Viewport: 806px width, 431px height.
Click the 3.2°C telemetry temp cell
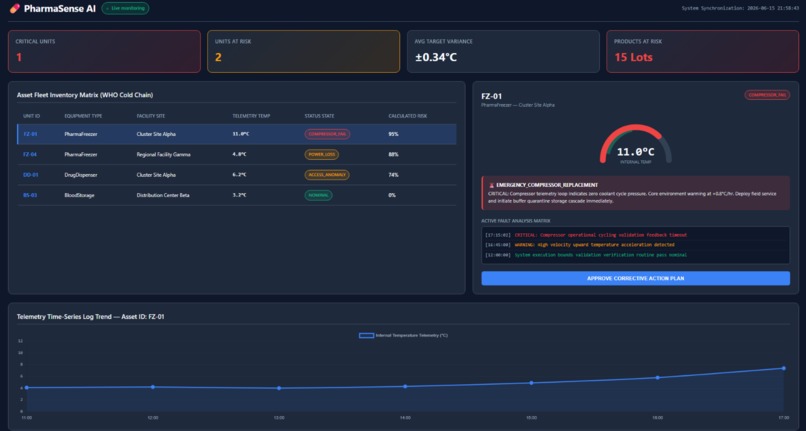[x=239, y=195]
